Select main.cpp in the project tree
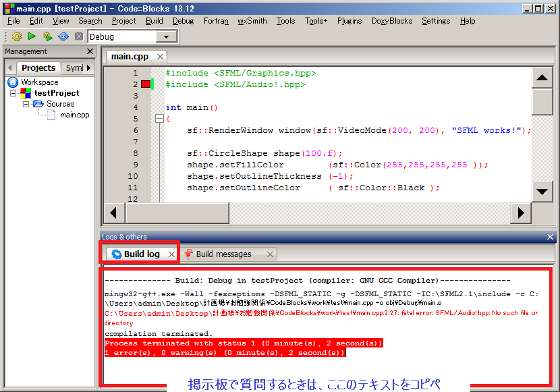560x392 pixels. click(x=74, y=115)
